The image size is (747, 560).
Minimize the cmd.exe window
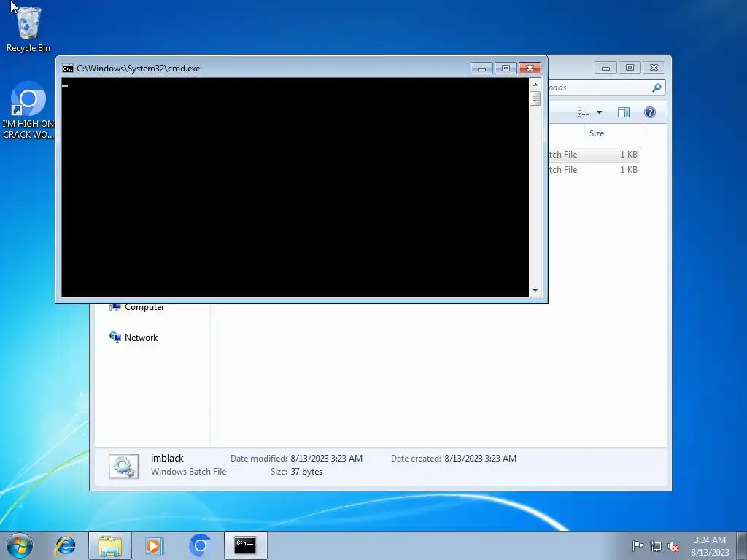(481, 69)
